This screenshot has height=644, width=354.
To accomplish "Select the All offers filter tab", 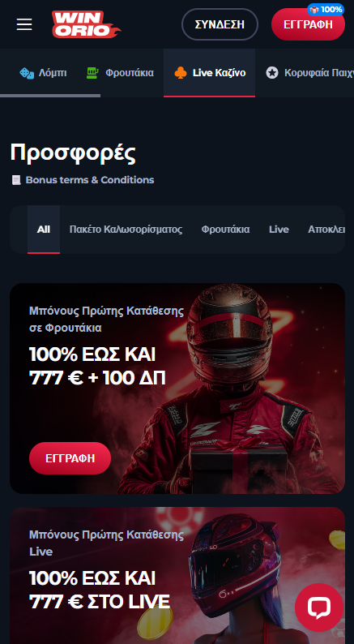I will pyautogui.click(x=44, y=230).
